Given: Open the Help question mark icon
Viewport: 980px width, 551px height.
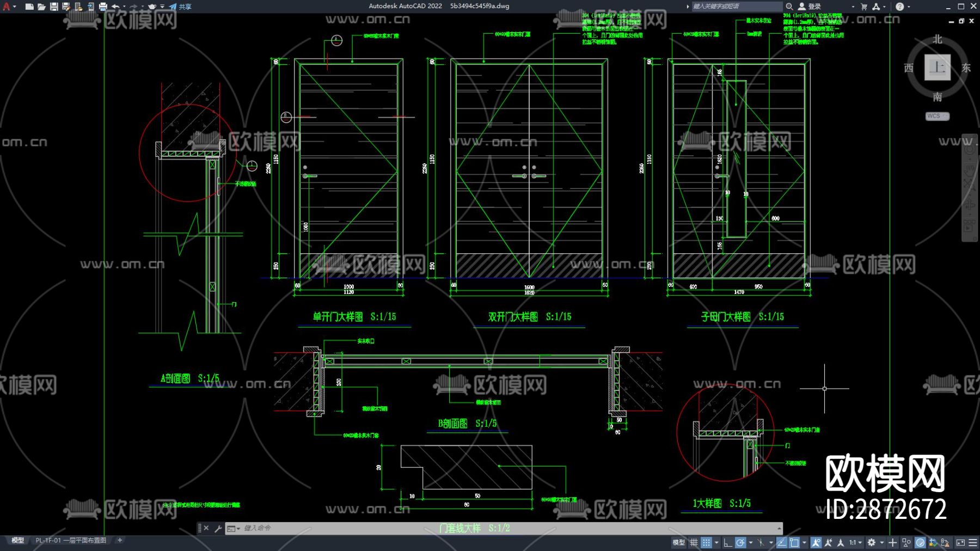Looking at the screenshot, I should coord(899,7).
